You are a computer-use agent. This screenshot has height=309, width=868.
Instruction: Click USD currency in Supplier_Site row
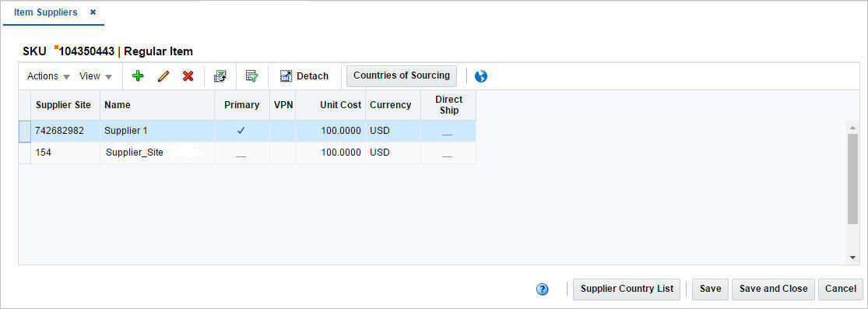(393, 153)
